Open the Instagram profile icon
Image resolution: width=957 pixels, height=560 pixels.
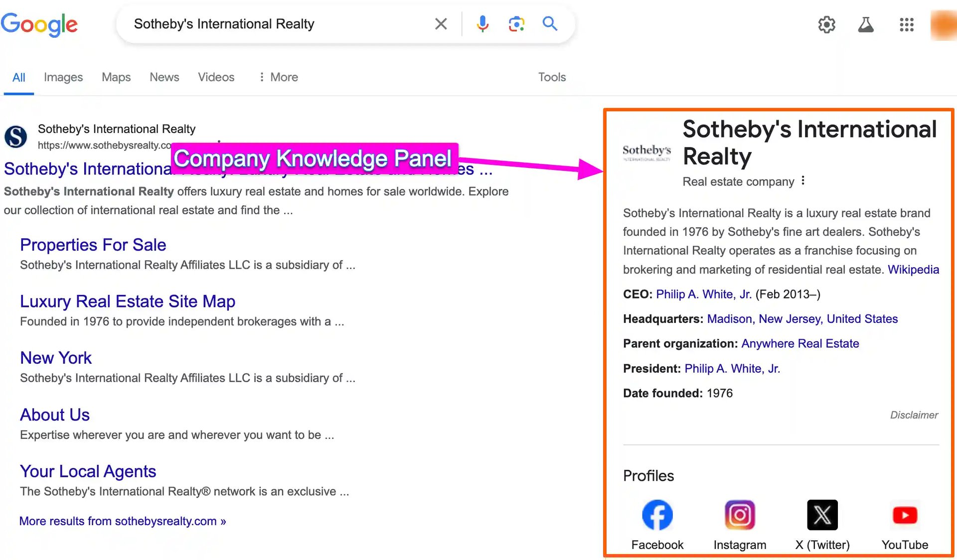740,515
